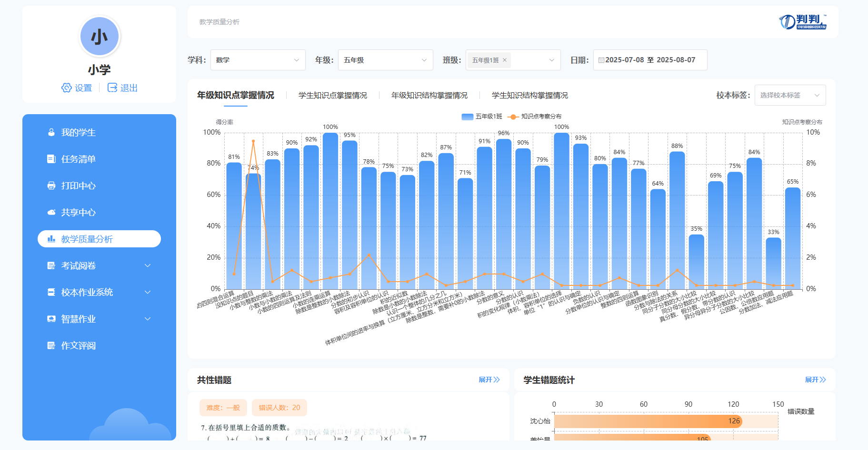Click the 作文评阅 sidebar icon
The height and width of the screenshot is (450, 868).
click(51, 346)
